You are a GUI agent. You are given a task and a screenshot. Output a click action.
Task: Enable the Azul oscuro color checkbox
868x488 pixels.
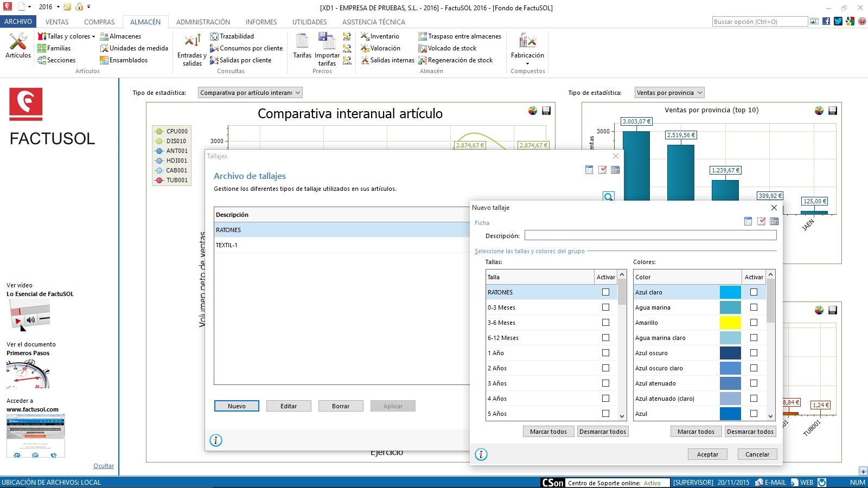754,353
